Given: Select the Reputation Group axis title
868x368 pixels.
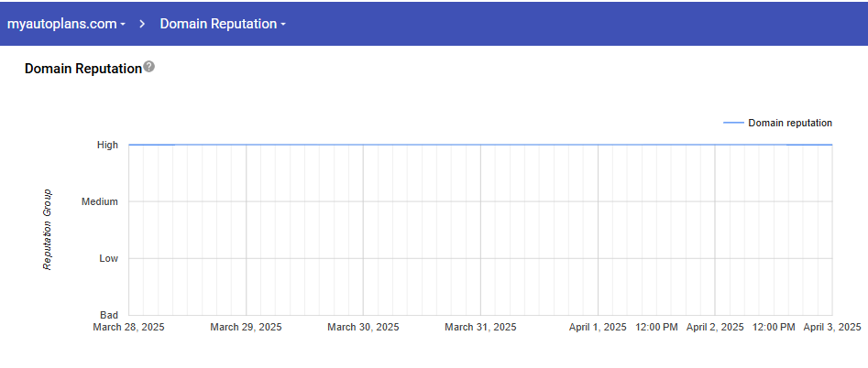Looking at the screenshot, I should tap(47, 230).
